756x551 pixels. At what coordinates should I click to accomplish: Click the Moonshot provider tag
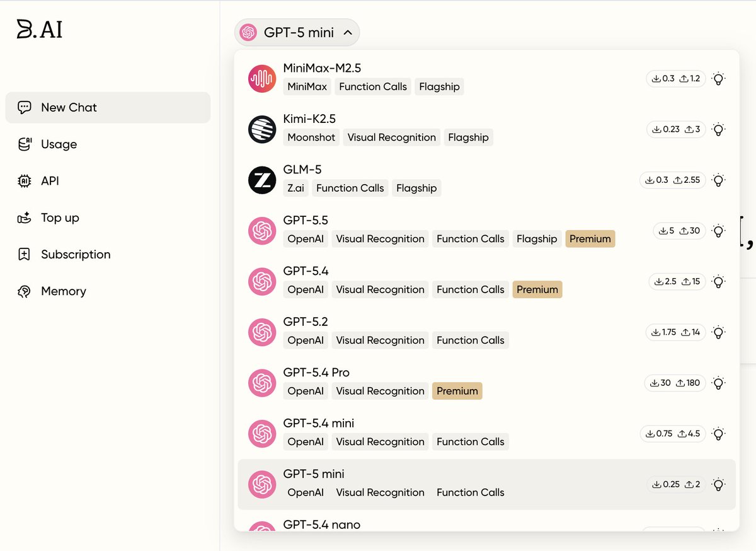click(x=312, y=137)
